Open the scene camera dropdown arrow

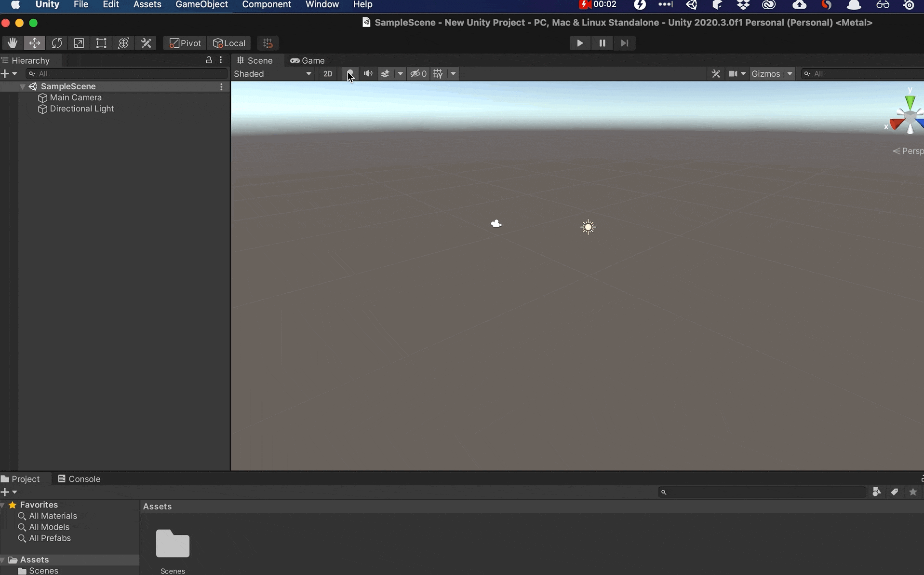(743, 74)
